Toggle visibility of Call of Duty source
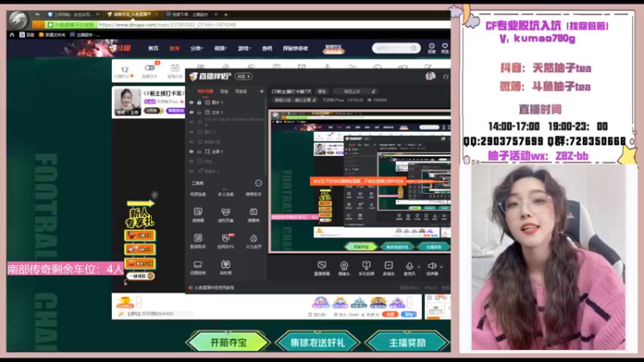This screenshot has width=644, height=362. [192, 122]
